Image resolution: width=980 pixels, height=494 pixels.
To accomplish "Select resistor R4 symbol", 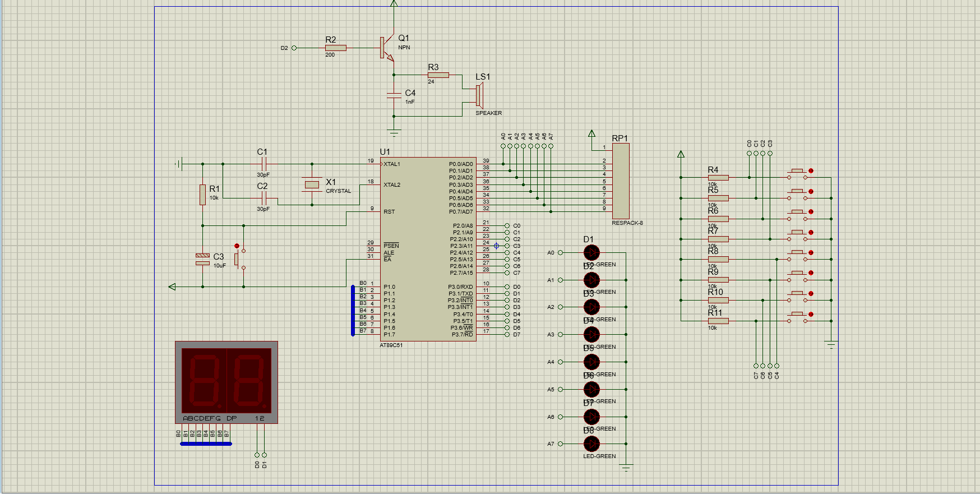I will (718, 178).
